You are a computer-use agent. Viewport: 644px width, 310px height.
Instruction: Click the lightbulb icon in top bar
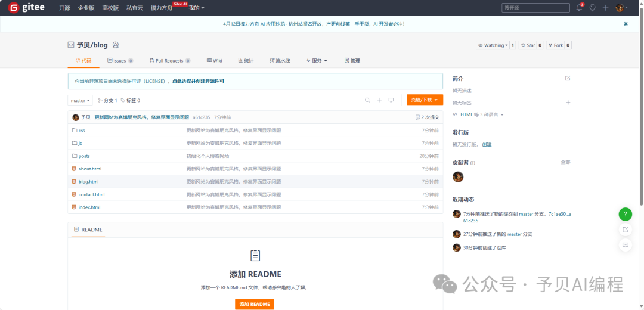pyautogui.click(x=592, y=7)
